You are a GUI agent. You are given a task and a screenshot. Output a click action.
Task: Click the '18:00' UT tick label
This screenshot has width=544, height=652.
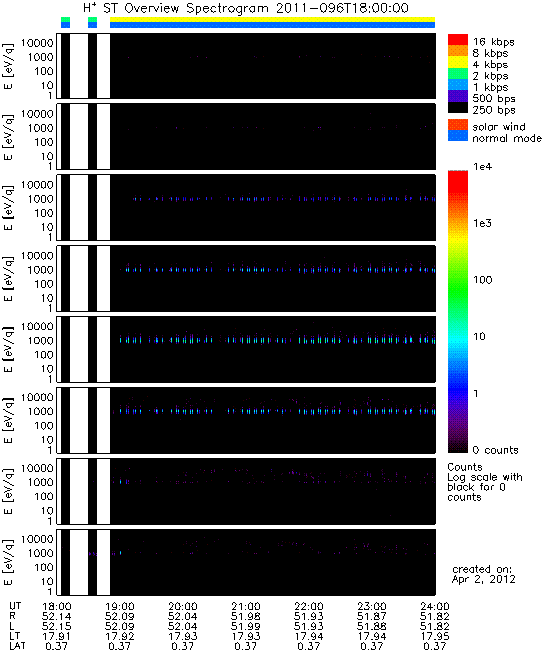pos(57,606)
